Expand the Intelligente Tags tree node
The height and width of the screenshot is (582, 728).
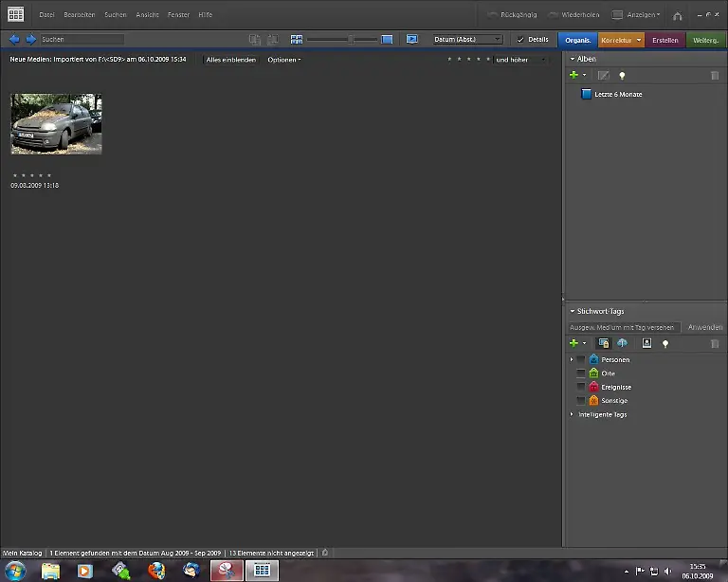pos(572,414)
